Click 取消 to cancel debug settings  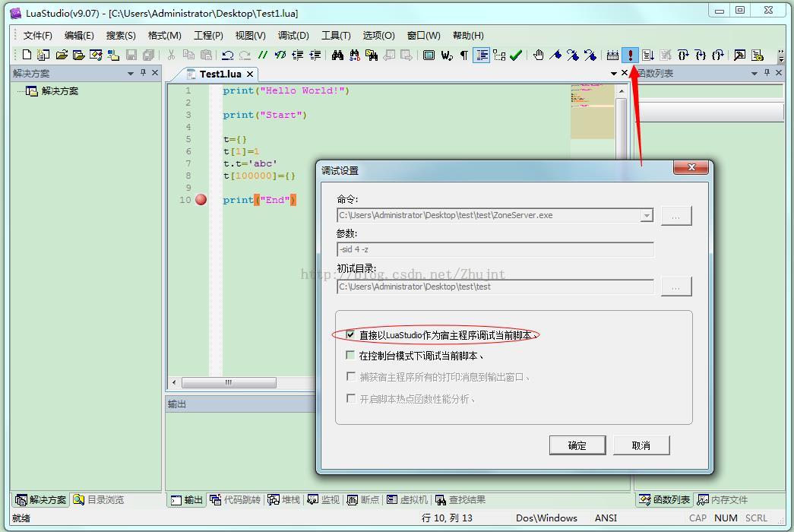(x=641, y=445)
